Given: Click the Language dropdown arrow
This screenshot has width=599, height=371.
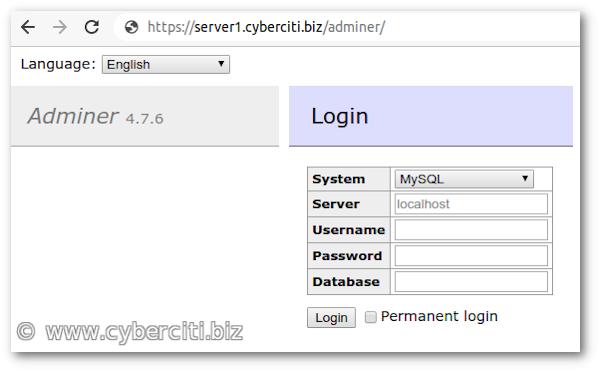Looking at the screenshot, I should pyautogui.click(x=221, y=64).
